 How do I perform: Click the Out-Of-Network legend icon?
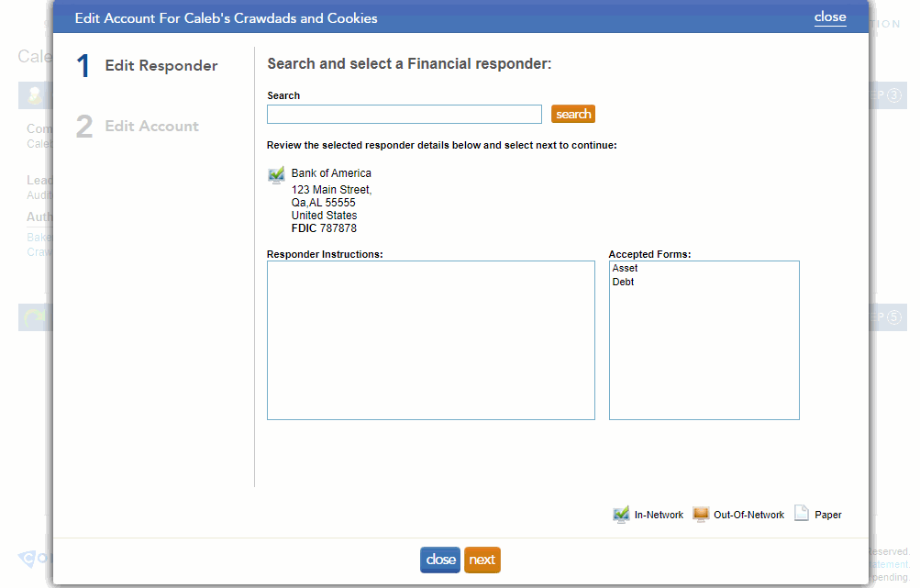(702, 514)
